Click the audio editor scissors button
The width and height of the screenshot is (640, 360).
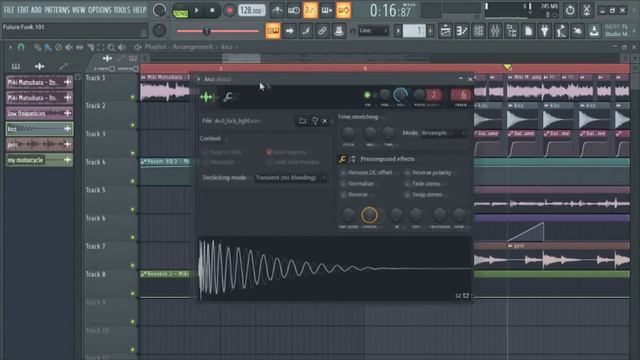587,10
